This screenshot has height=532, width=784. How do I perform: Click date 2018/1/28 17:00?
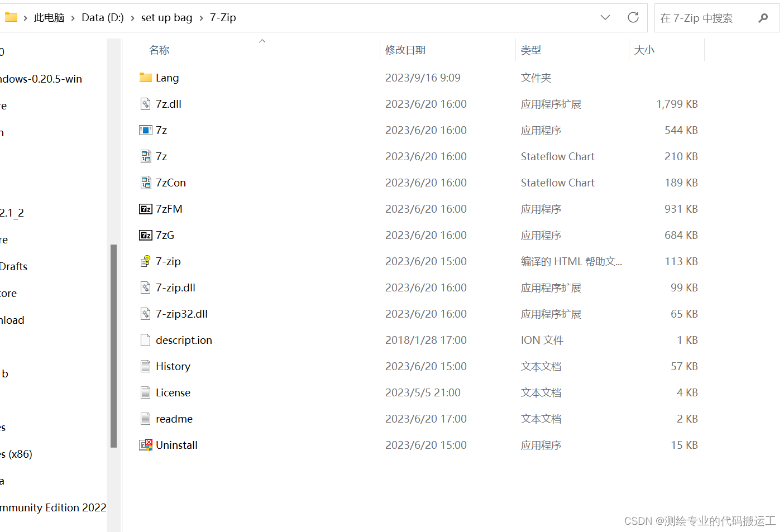(x=426, y=340)
